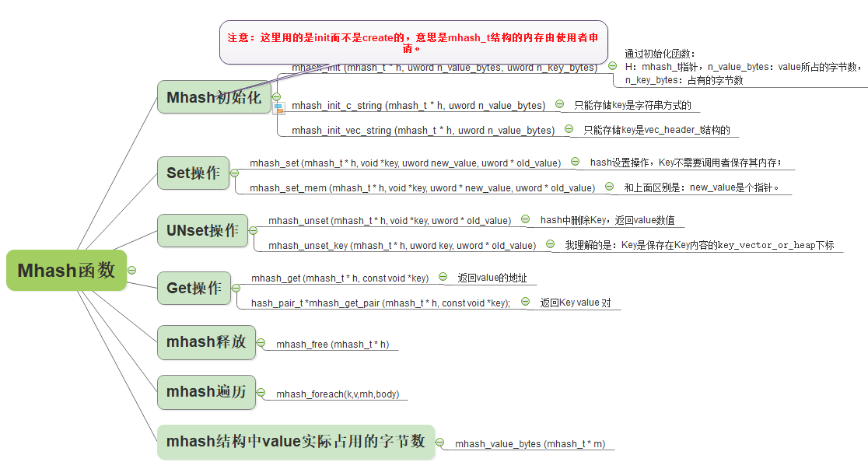Click the note 返回value的地址
Screen dimensions: 868x476
(x=492, y=278)
